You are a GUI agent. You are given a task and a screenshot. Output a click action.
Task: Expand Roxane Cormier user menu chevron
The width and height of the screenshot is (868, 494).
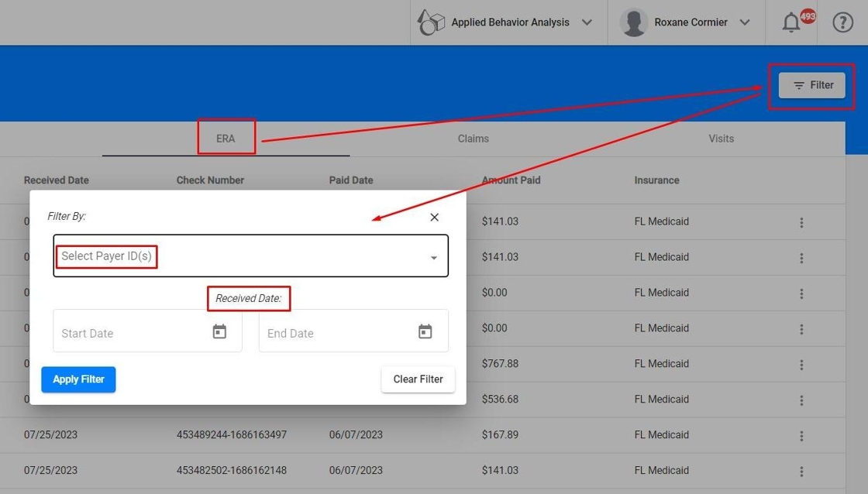coord(745,22)
